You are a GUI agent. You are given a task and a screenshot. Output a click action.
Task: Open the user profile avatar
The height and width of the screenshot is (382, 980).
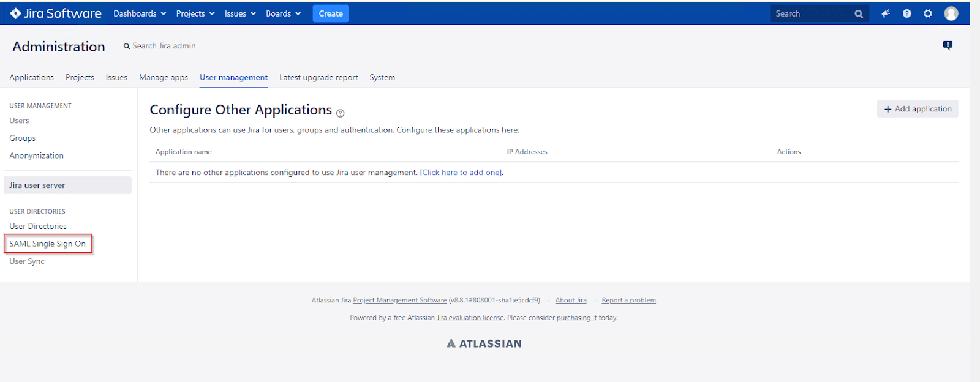click(x=951, y=13)
